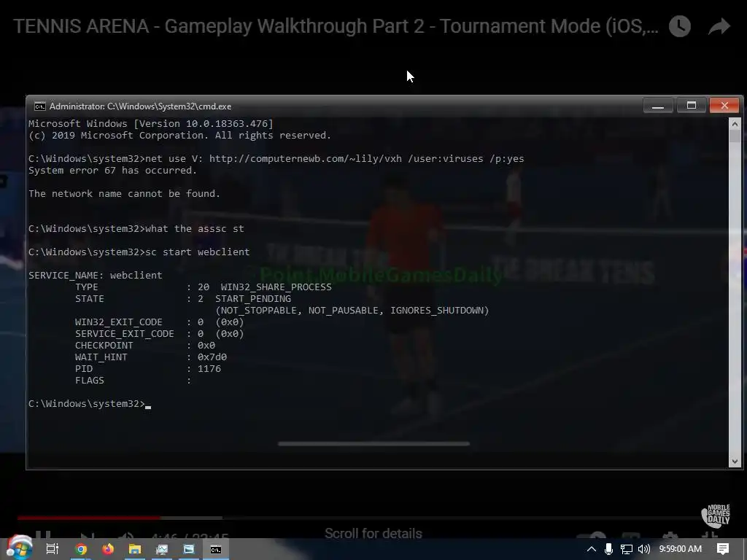
Task: Minimize the Administrator cmd.exe window
Action: click(x=658, y=106)
